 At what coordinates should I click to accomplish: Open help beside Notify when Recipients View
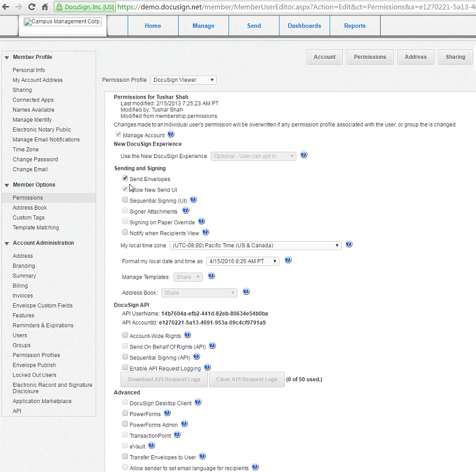tap(206, 232)
